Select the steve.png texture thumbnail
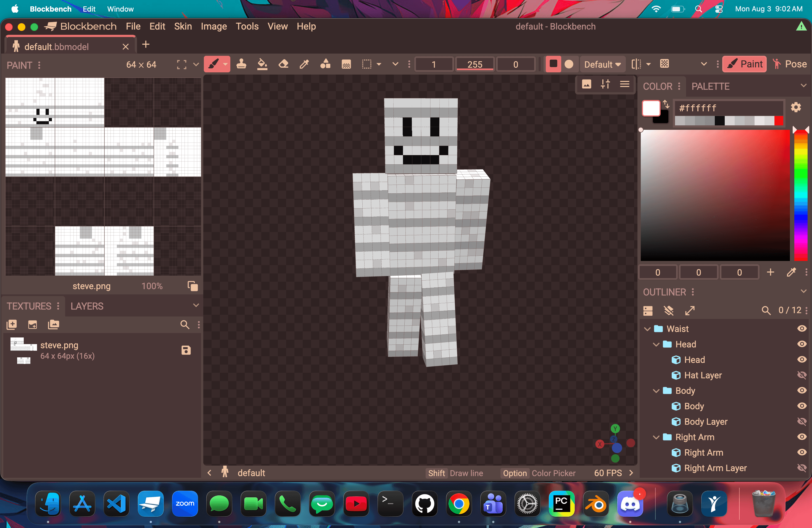This screenshot has width=812, height=528. [23, 350]
